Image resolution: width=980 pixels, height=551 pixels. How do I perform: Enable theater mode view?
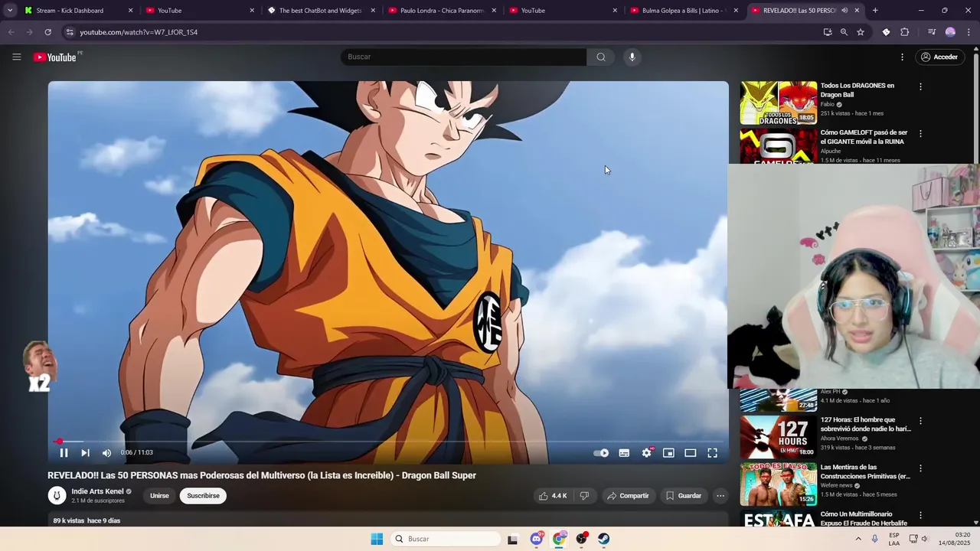tap(690, 453)
